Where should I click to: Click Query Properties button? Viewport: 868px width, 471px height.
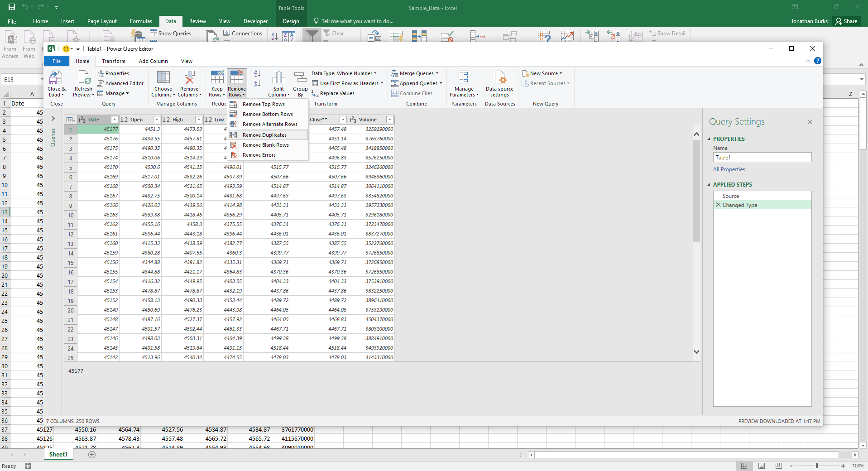(x=113, y=73)
